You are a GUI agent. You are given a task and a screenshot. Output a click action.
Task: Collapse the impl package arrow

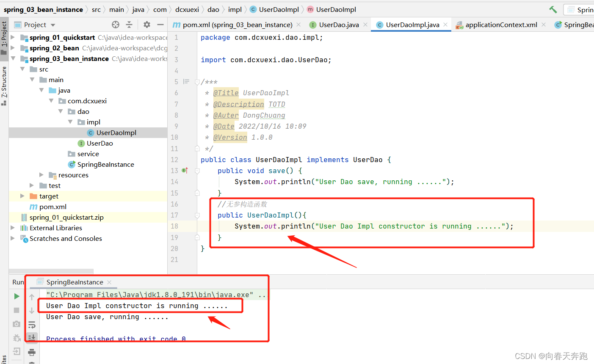(70, 122)
